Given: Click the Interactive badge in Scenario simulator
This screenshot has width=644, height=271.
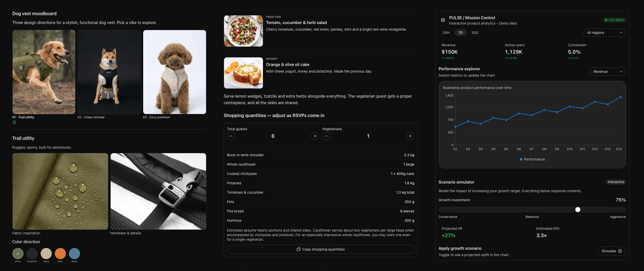Looking at the screenshot, I should tap(616, 182).
